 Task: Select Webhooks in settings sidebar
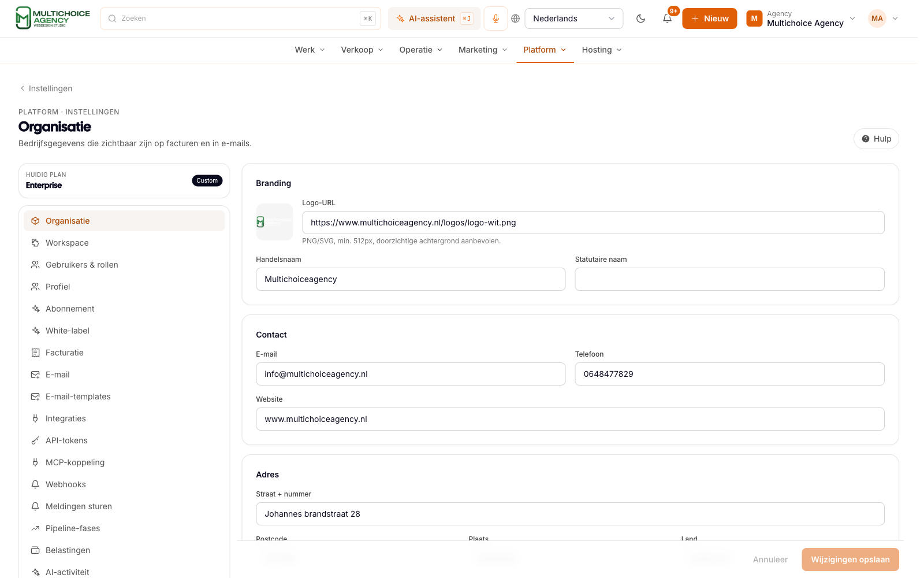click(x=124, y=484)
